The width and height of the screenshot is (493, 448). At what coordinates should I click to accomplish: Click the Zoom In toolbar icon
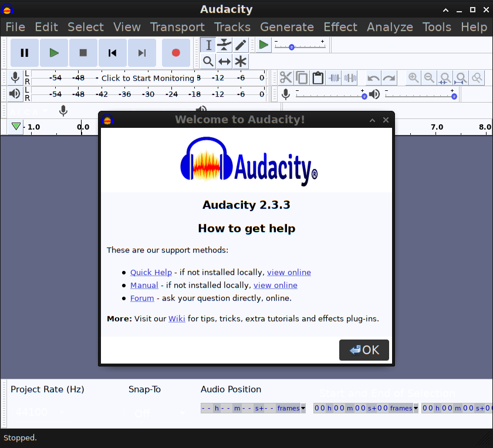(414, 78)
